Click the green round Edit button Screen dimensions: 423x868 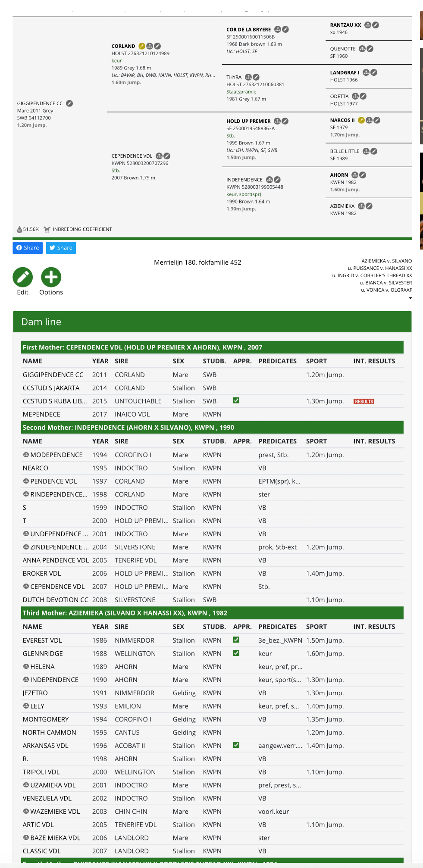(x=23, y=277)
